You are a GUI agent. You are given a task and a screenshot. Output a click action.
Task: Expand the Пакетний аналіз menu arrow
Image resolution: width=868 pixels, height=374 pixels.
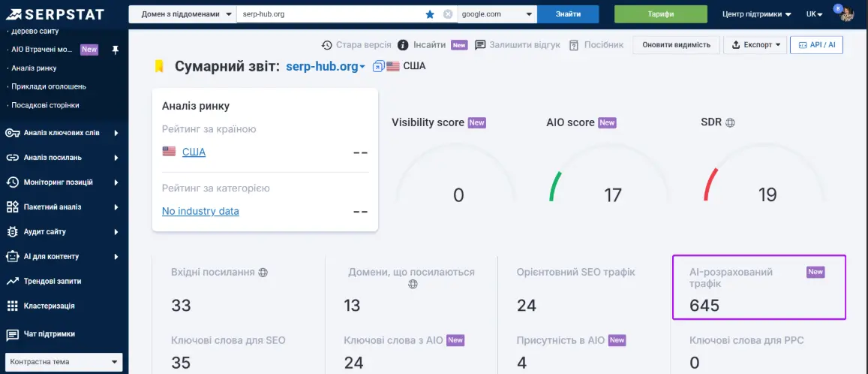click(x=116, y=207)
